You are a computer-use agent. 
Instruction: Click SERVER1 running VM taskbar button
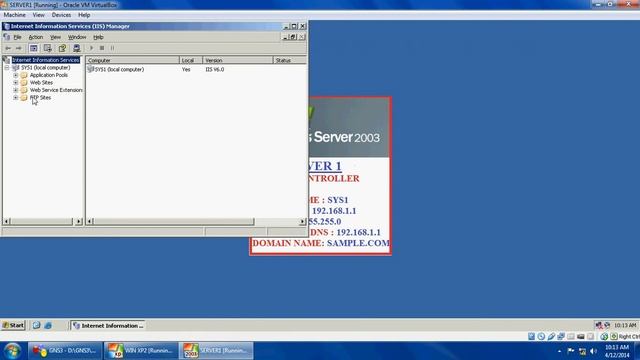[x=216, y=351]
